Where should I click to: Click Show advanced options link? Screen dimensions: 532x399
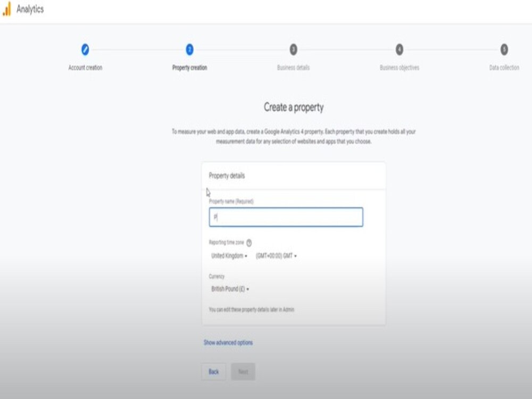(x=228, y=343)
